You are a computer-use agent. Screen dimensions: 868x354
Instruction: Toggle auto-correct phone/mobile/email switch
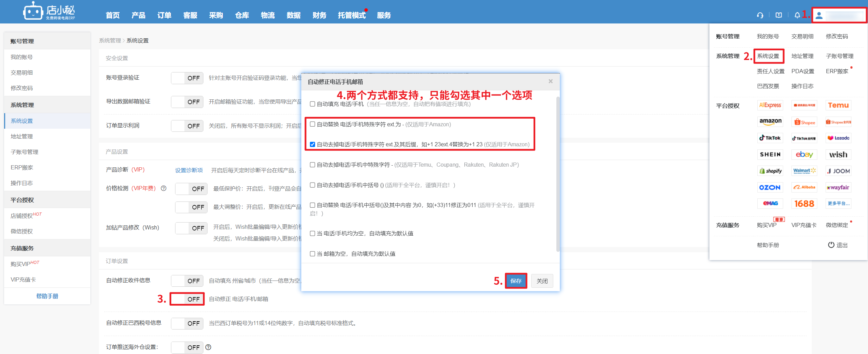(x=187, y=299)
